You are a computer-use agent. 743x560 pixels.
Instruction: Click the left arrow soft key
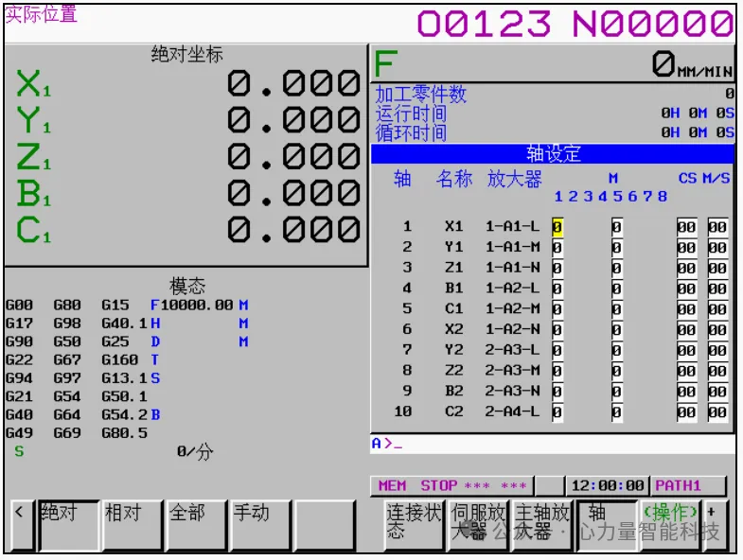[22, 525]
